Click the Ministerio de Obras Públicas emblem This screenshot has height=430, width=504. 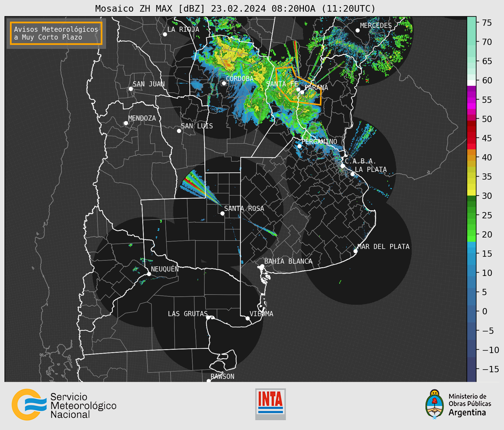coord(458,404)
